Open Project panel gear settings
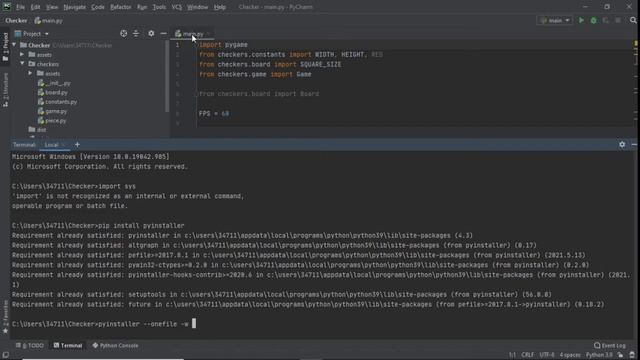Image resolution: width=640 pixels, height=360 pixels. [151, 33]
